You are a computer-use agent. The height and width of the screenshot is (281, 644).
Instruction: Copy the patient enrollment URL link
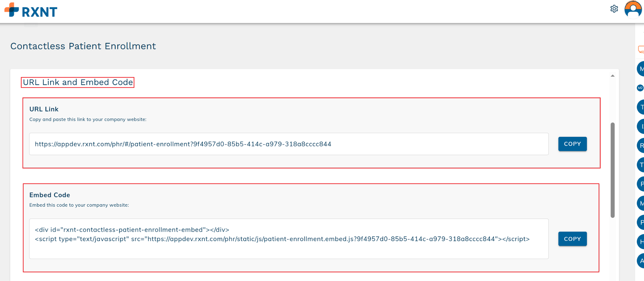[x=572, y=144]
